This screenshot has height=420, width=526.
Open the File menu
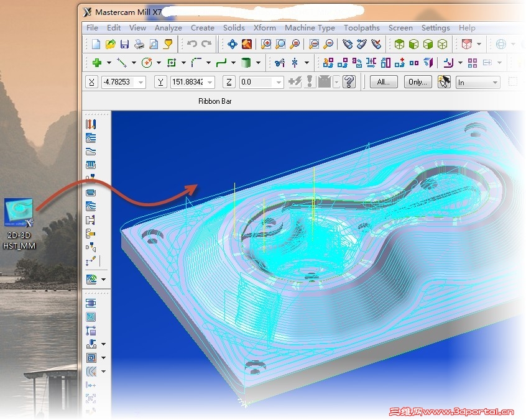pos(92,28)
